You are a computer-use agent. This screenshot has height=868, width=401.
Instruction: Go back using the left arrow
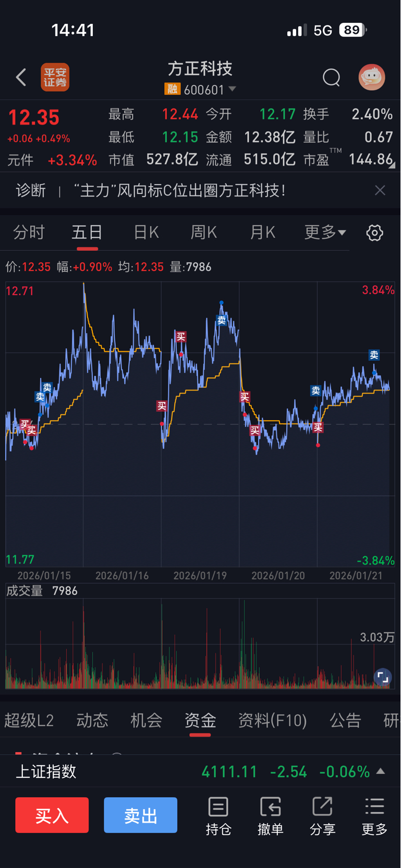click(x=21, y=77)
